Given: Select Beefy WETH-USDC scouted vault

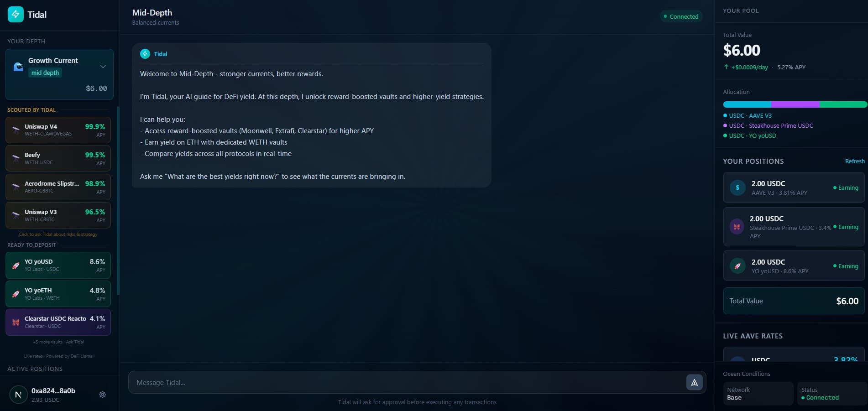Looking at the screenshot, I should coord(58,158).
